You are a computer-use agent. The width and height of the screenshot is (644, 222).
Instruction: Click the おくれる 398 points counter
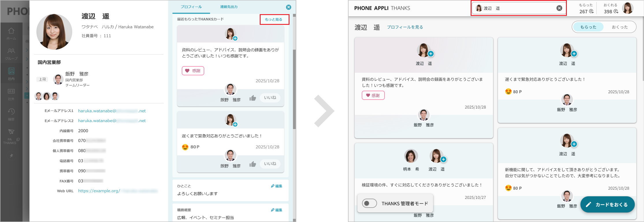(x=611, y=8)
